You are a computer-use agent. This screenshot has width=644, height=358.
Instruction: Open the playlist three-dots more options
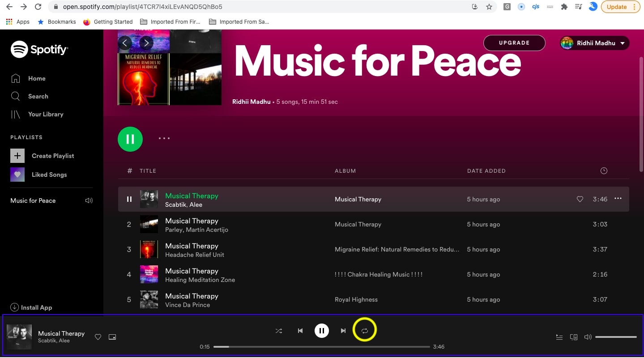(164, 138)
